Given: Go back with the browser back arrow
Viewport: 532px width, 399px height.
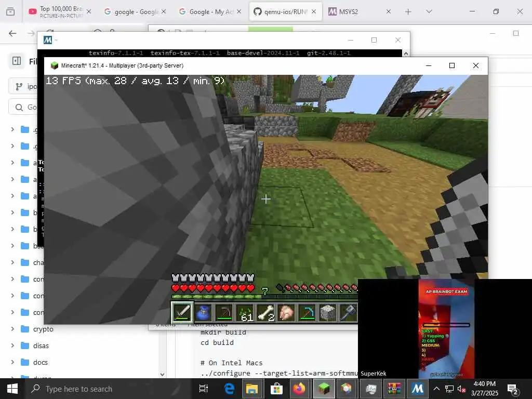Looking at the screenshot, I should point(12,33).
